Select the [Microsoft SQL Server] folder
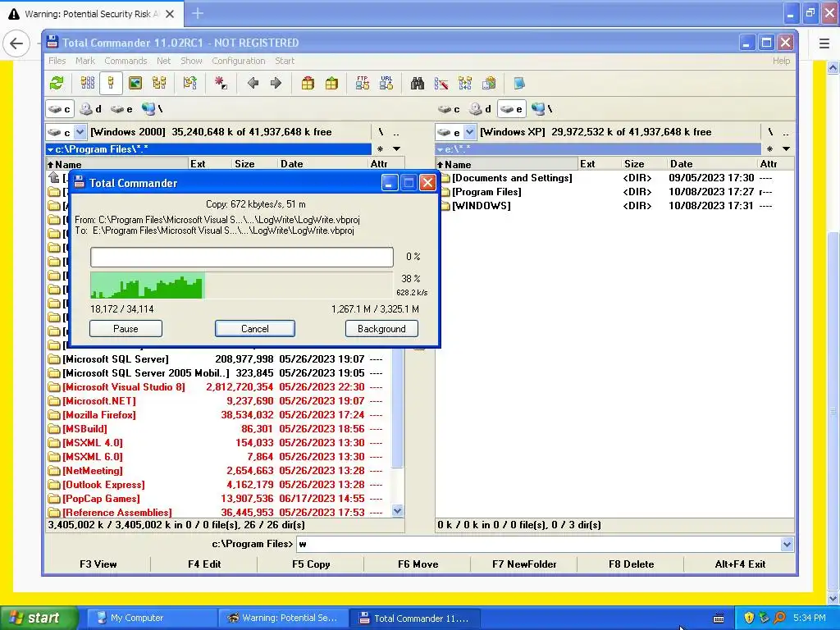Image resolution: width=840 pixels, height=630 pixels. point(115,359)
